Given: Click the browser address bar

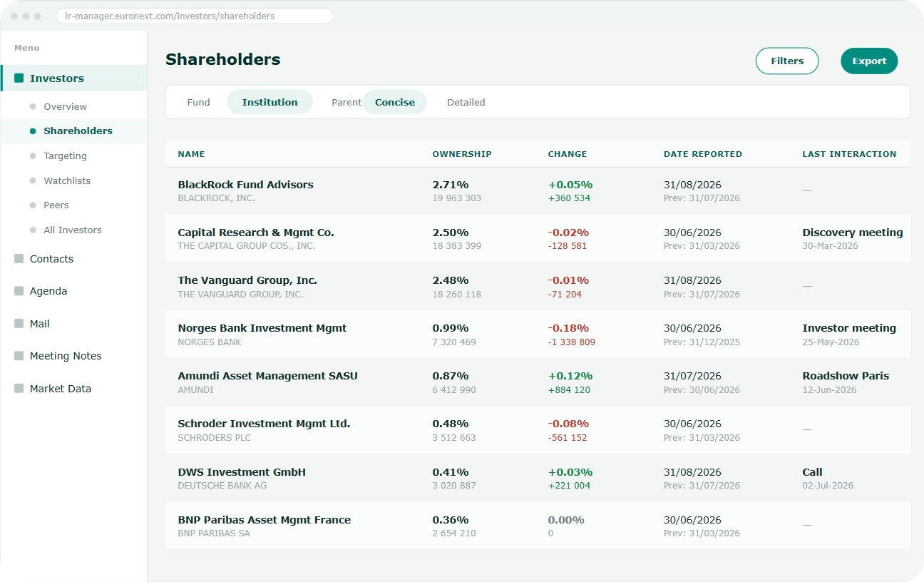Looking at the screenshot, I should pos(195,16).
